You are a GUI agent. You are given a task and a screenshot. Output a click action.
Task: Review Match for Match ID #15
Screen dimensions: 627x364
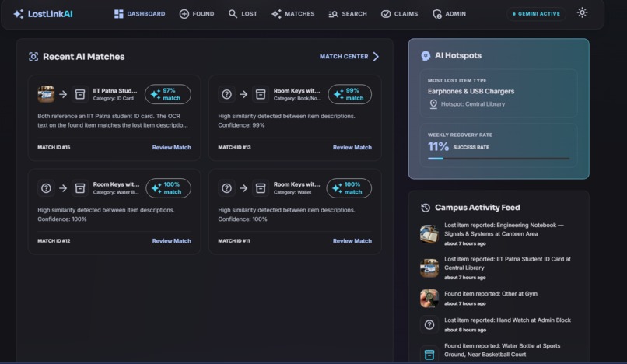[172, 147]
